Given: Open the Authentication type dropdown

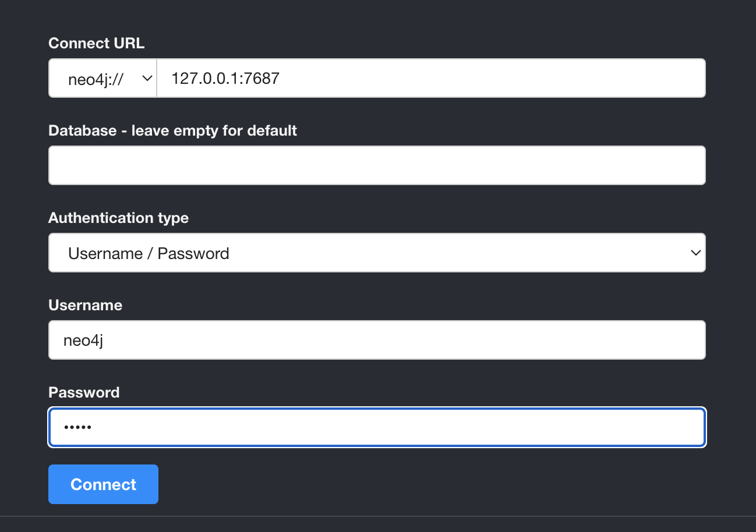Looking at the screenshot, I should tap(377, 253).
